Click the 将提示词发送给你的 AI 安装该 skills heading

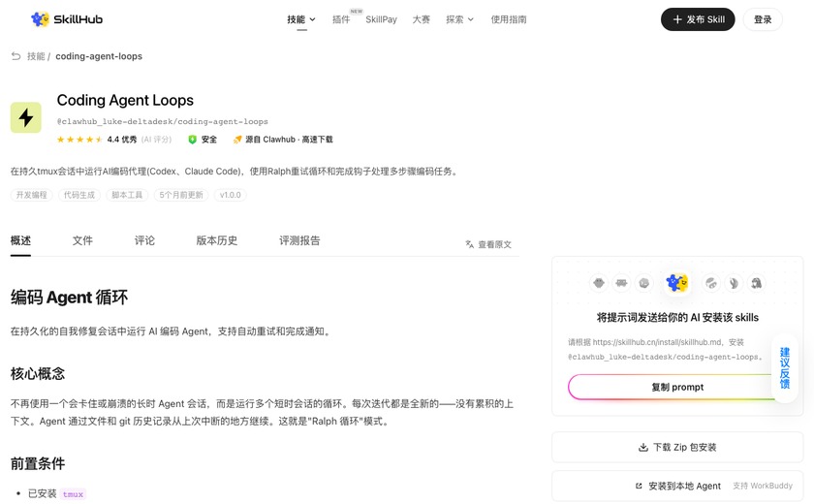pos(677,317)
